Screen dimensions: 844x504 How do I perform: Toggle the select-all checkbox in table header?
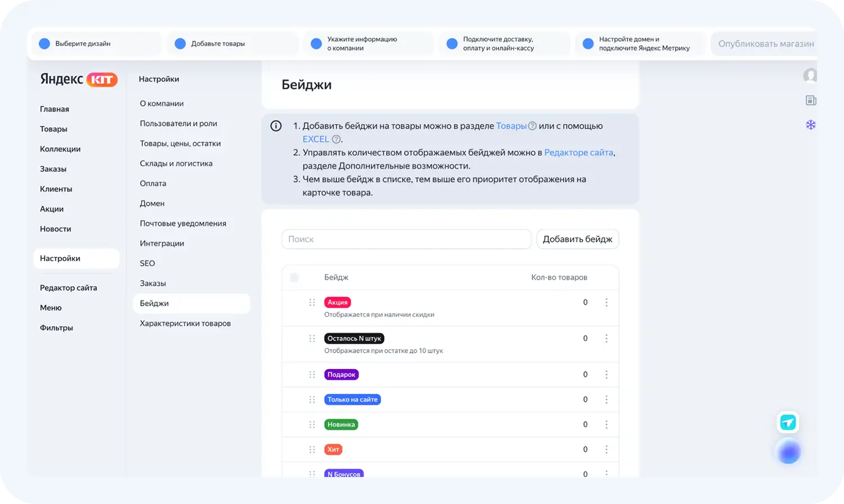coord(294,277)
